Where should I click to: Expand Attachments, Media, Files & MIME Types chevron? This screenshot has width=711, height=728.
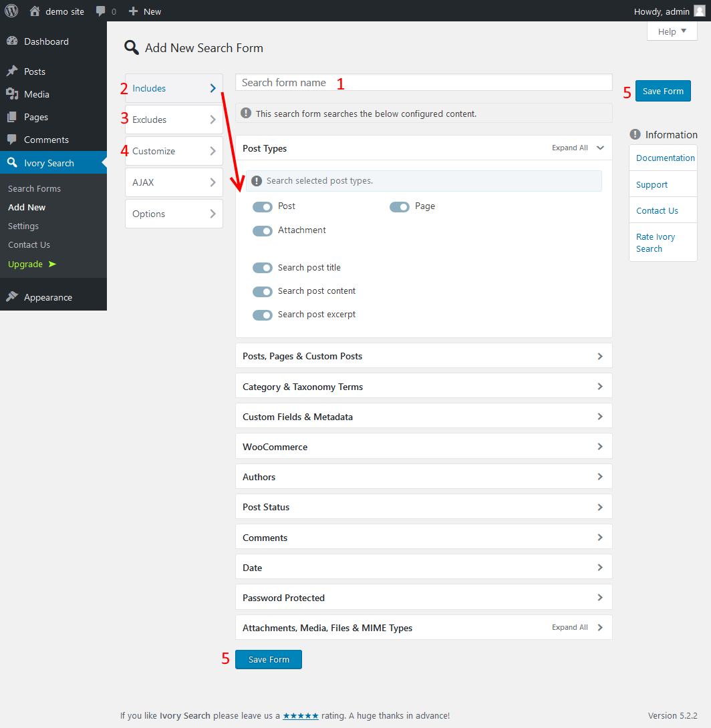click(x=600, y=628)
